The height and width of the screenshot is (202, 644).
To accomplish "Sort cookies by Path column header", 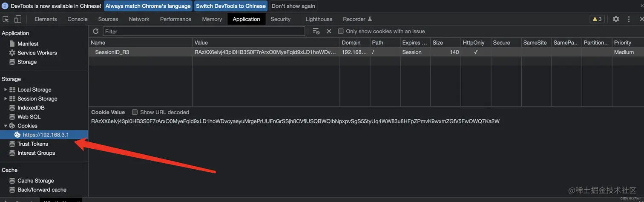I will point(385,43).
